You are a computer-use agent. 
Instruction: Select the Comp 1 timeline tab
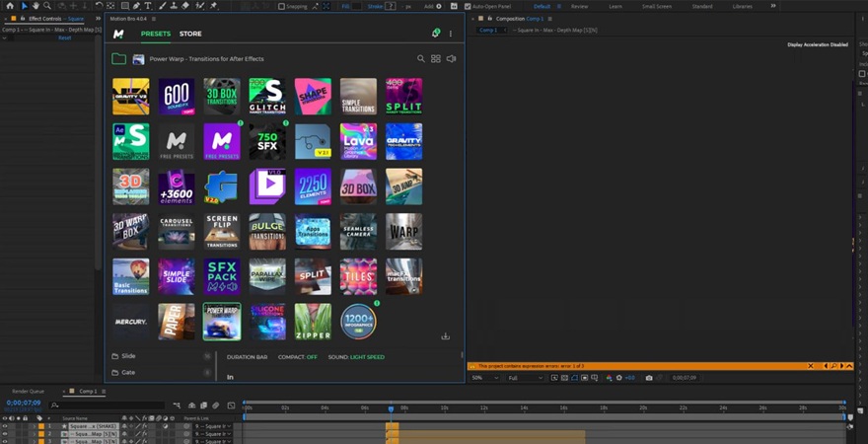point(88,391)
